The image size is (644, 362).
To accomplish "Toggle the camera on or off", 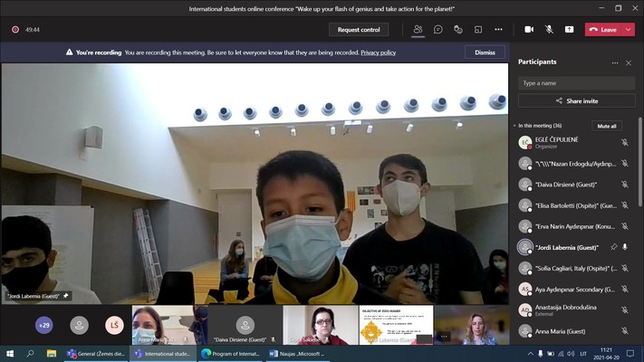I will tap(529, 29).
